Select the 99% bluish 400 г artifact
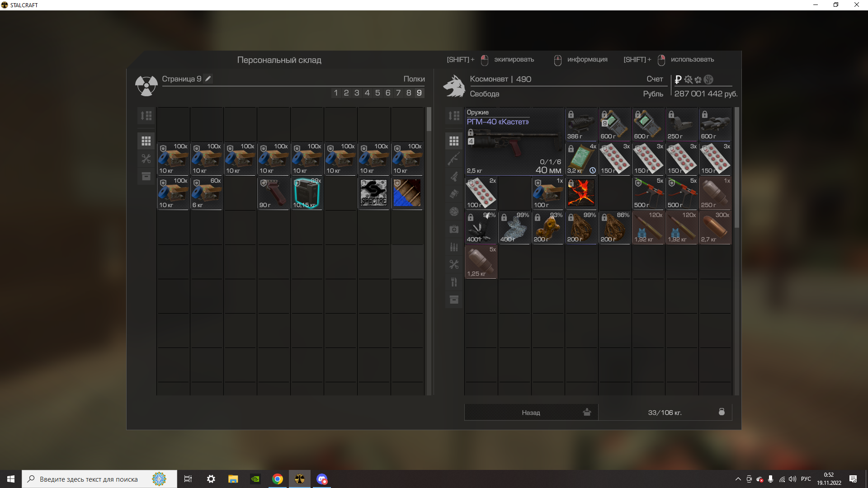 pyautogui.click(x=514, y=227)
